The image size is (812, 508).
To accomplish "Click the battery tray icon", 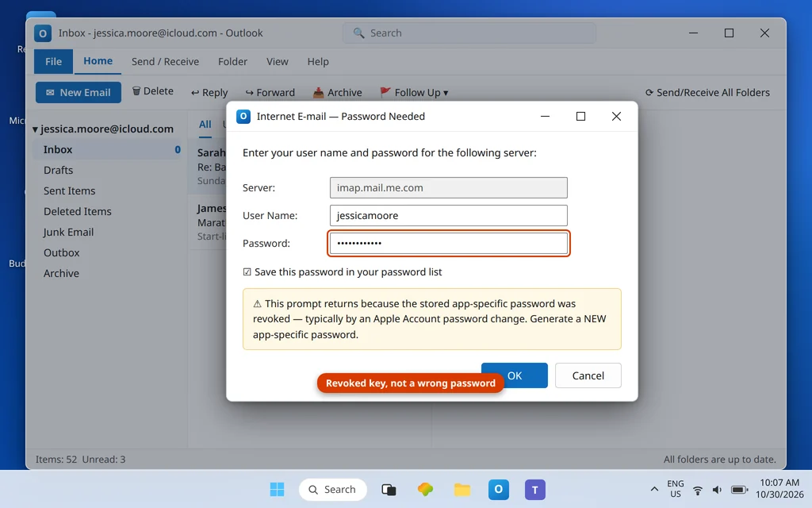I will [739, 490].
